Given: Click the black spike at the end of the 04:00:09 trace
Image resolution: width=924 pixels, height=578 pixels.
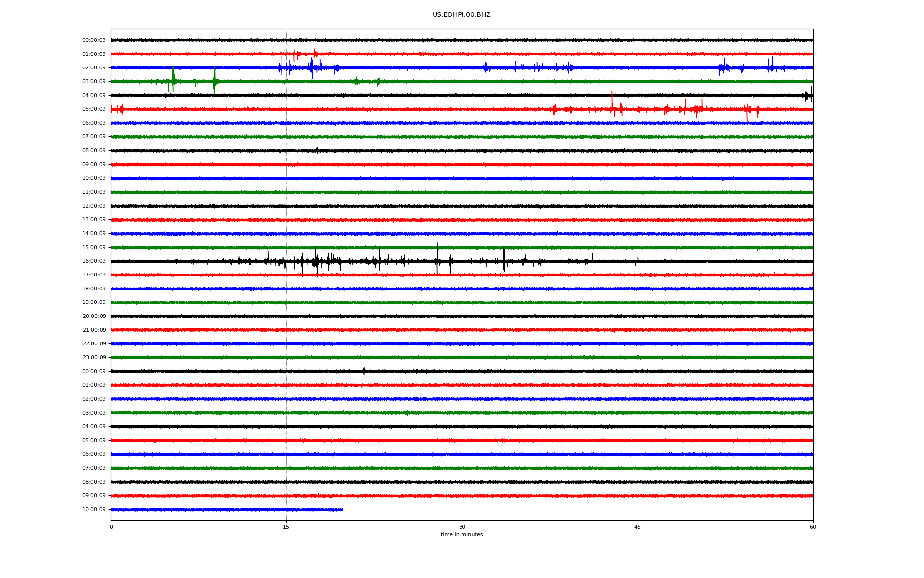Looking at the screenshot, I should 811,95.
